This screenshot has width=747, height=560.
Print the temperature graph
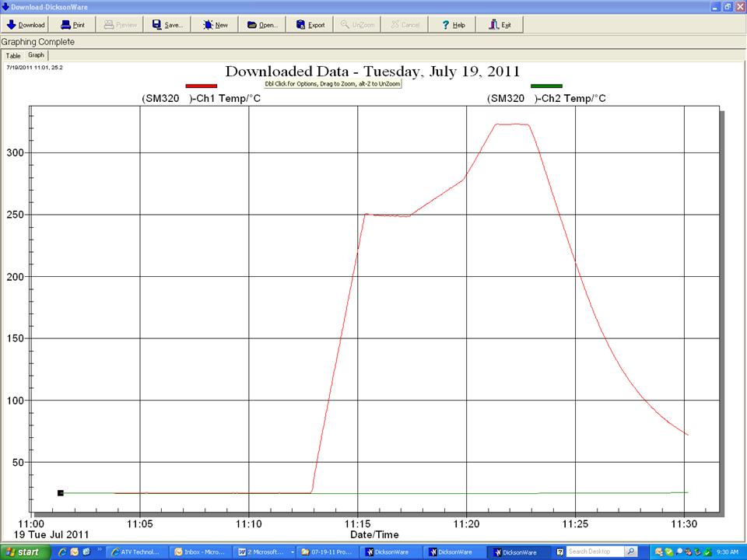click(x=72, y=25)
